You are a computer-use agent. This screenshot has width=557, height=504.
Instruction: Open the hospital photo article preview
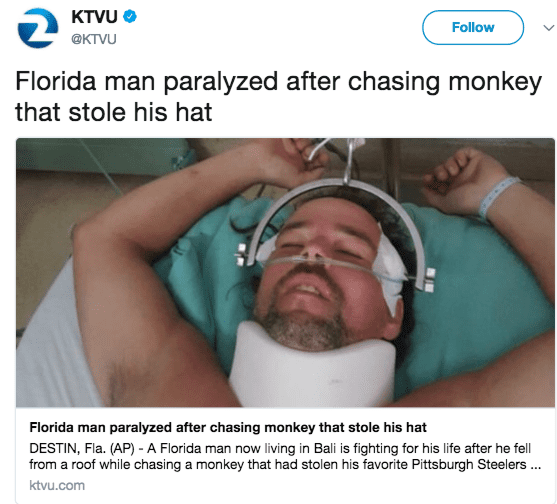tap(285, 272)
